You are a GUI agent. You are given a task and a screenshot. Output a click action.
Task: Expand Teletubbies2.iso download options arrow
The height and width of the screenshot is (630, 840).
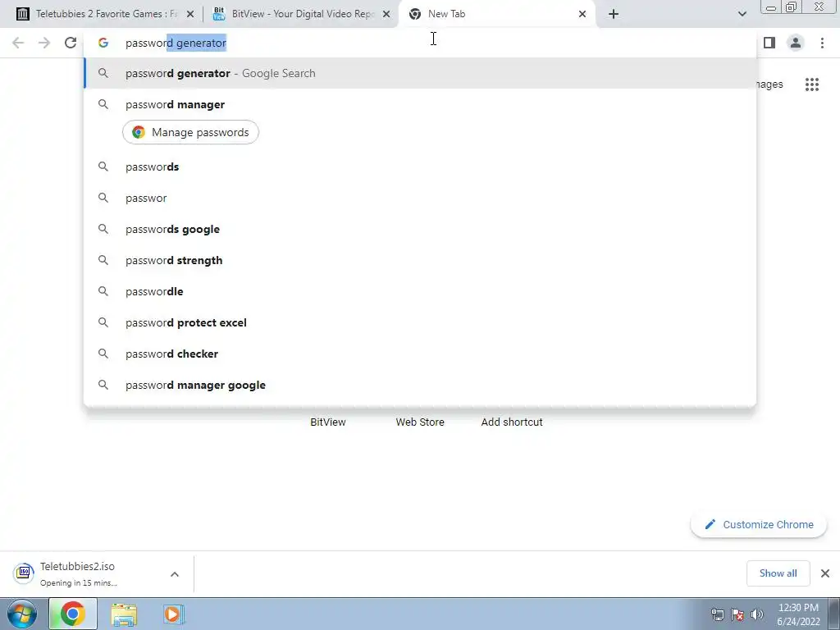[175, 574]
